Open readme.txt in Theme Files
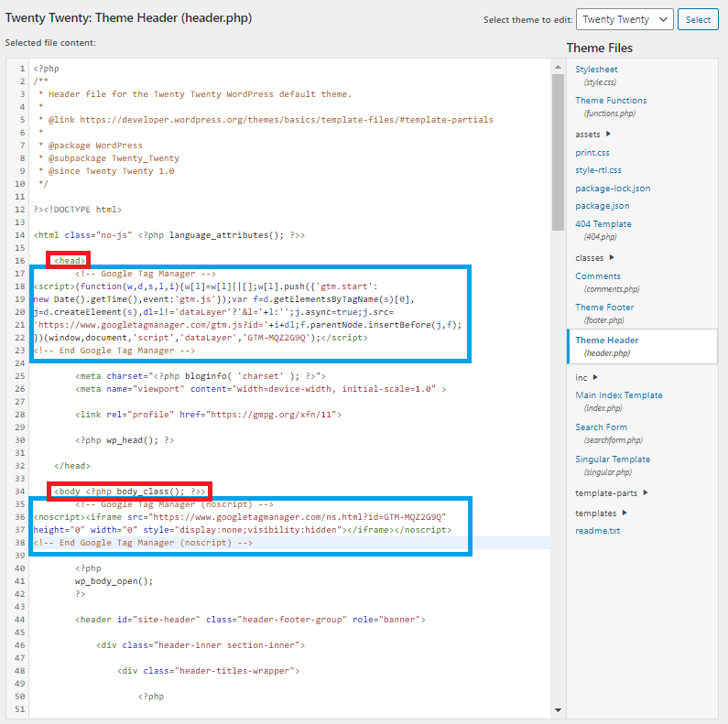This screenshot has height=724, width=728. coord(598,531)
